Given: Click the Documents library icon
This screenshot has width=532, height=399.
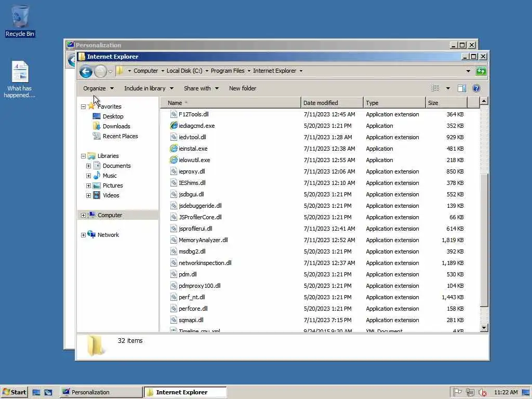Looking at the screenshot, I should pyautogui.click(x=97, y=166).
